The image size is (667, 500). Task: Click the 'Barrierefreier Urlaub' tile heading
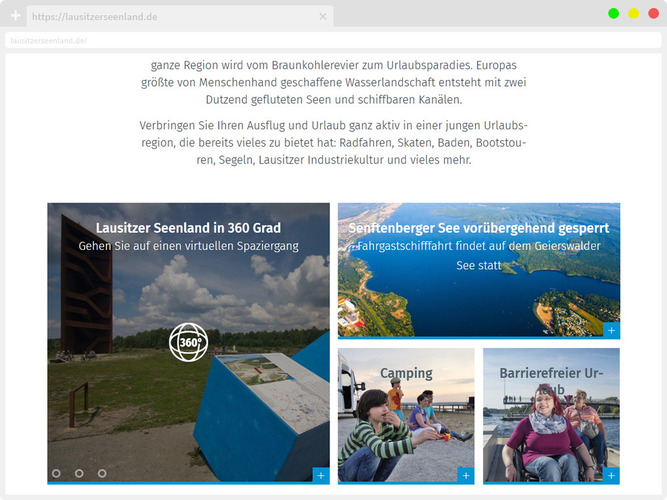pos(551,374)
